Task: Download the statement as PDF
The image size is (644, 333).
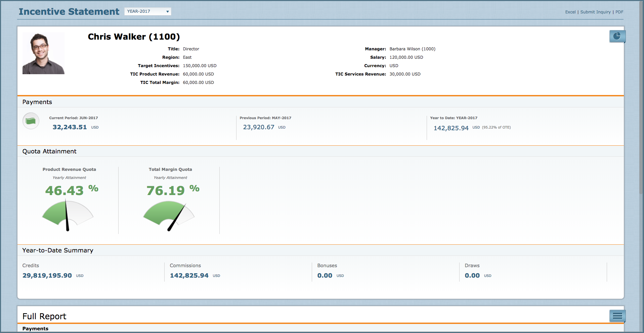Action: click(x=619, y=12)
